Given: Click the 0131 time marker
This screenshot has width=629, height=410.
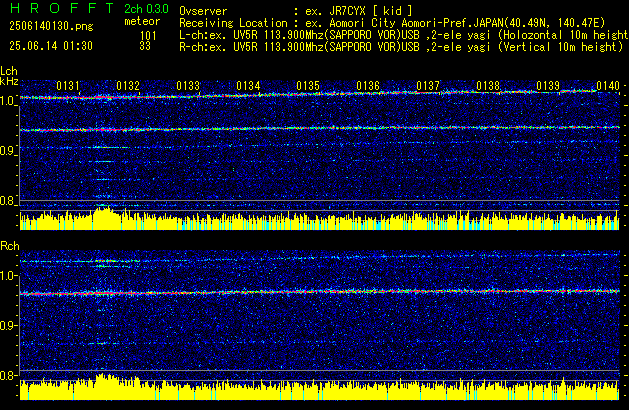Looking at the screenshot, I should click(68, 86).
